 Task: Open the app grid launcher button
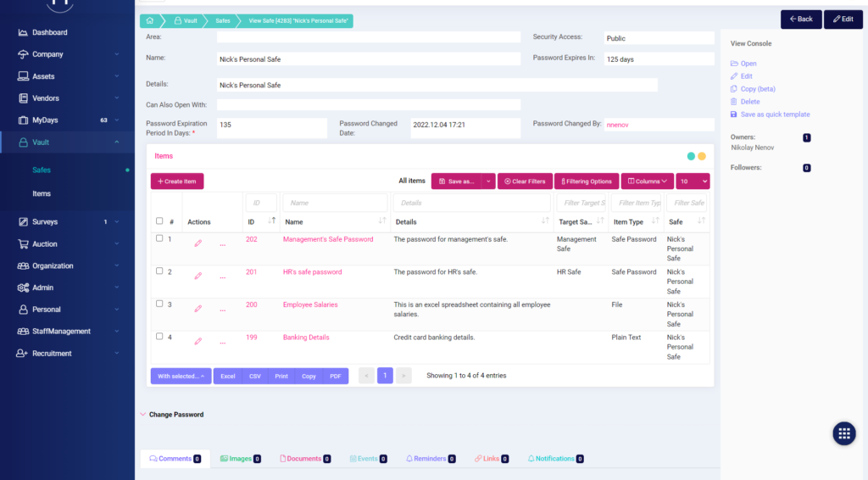coord(844,433)
